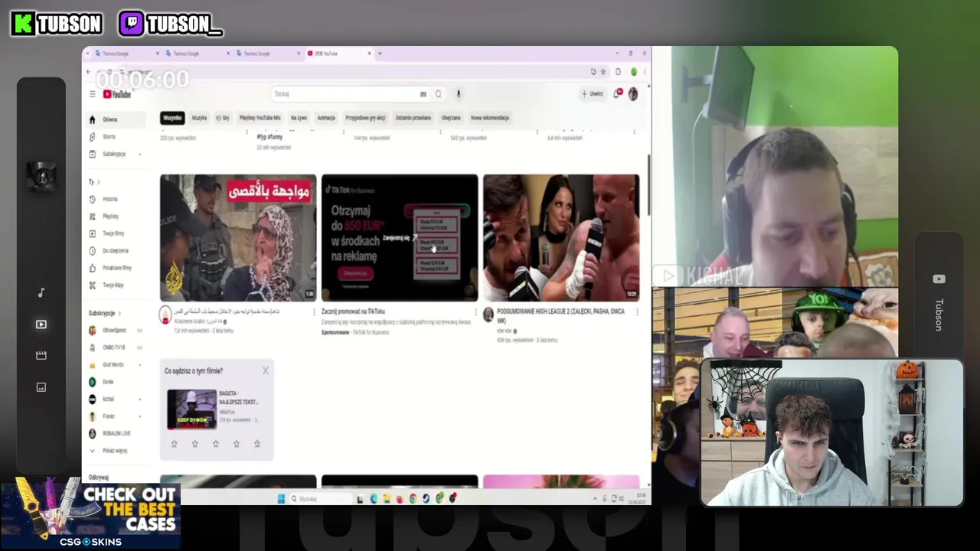
Task: Open the account avatar menu
Action: click(633, 93)
